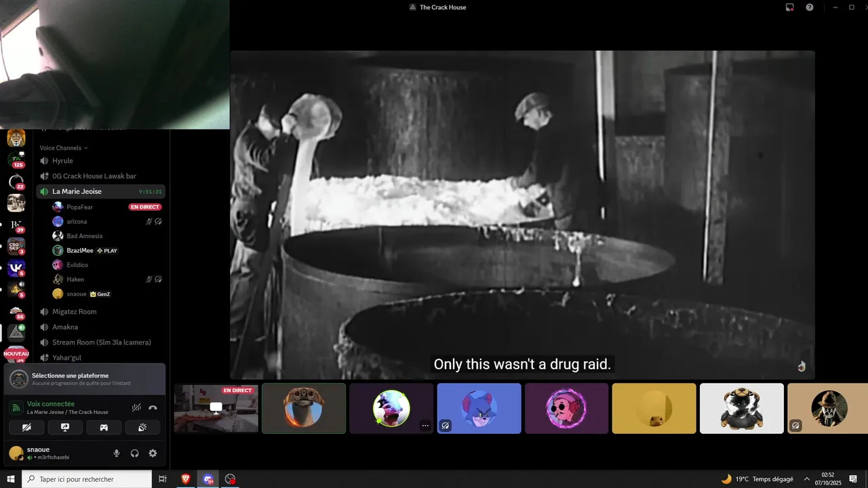Select the Rorschach hat avatar participant tile
This screenshot has height=488, width=868.
tap(828, 408)
